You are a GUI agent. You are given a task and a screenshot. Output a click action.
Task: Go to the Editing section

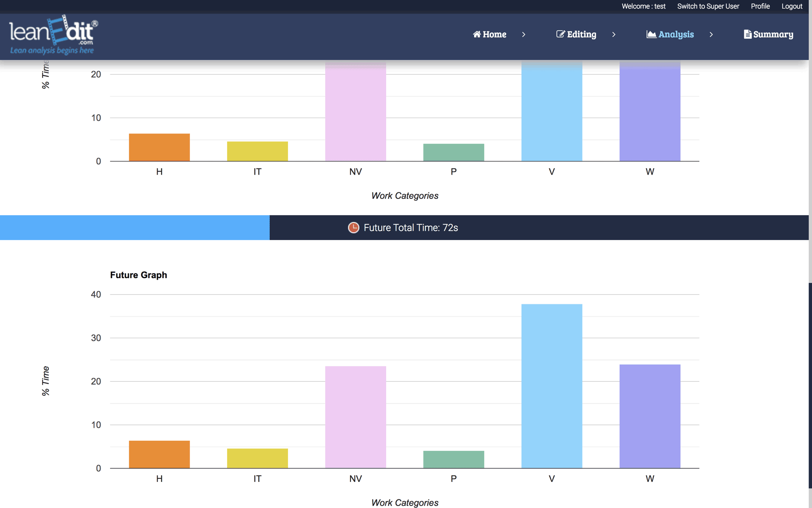click(x=576, y=34)
